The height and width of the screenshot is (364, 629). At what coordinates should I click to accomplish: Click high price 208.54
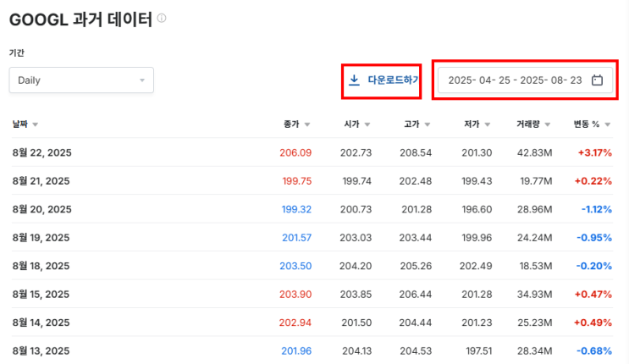(x=416, y=153)
